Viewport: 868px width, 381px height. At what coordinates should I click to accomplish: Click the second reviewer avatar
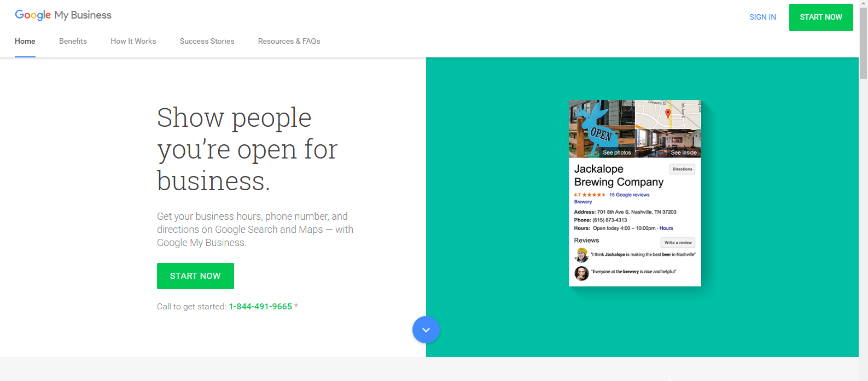pos(581,273)
